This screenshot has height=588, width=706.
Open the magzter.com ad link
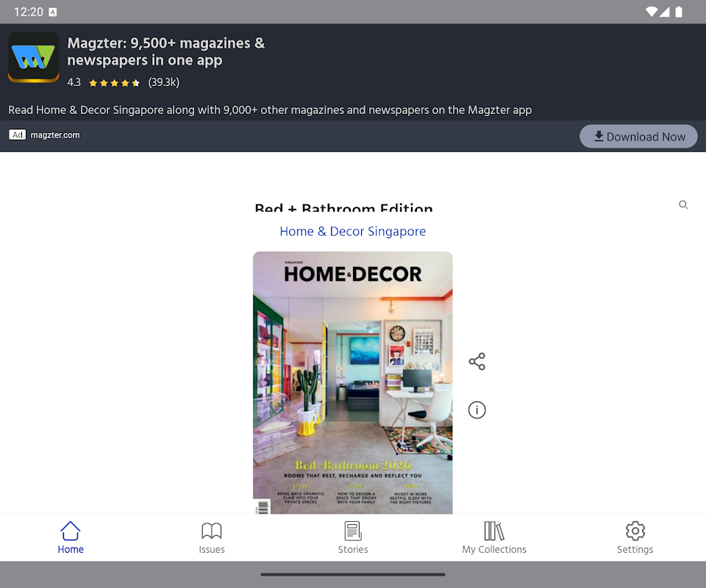tap(55, 135)
